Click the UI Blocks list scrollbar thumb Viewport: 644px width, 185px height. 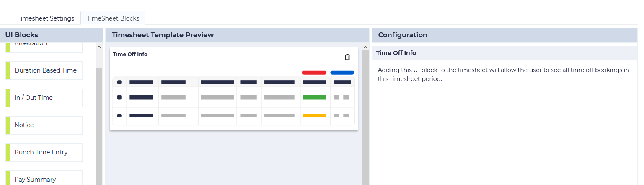(x=99, y=126)
